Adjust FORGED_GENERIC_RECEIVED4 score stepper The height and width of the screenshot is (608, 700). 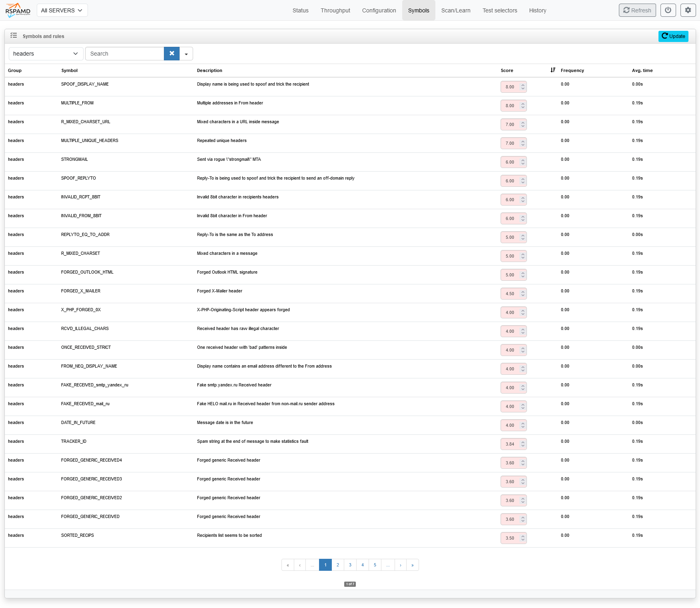(523, 463)
